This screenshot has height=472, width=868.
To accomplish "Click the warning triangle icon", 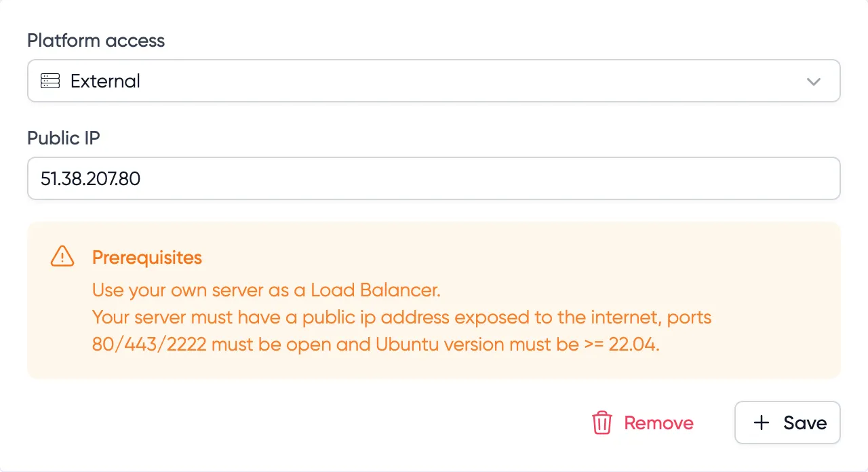I will 62,256.
